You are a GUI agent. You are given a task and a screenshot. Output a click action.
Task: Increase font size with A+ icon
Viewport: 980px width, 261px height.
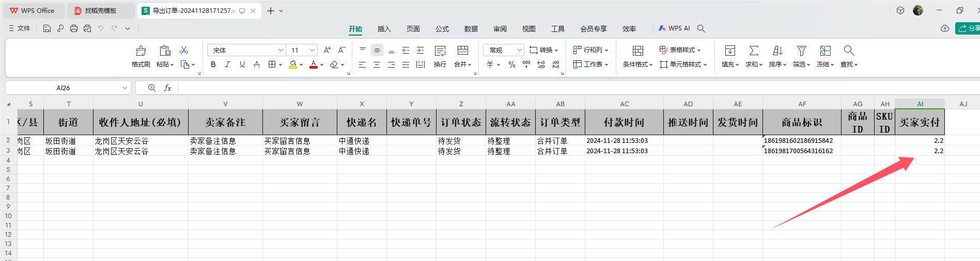coord(327,50)
